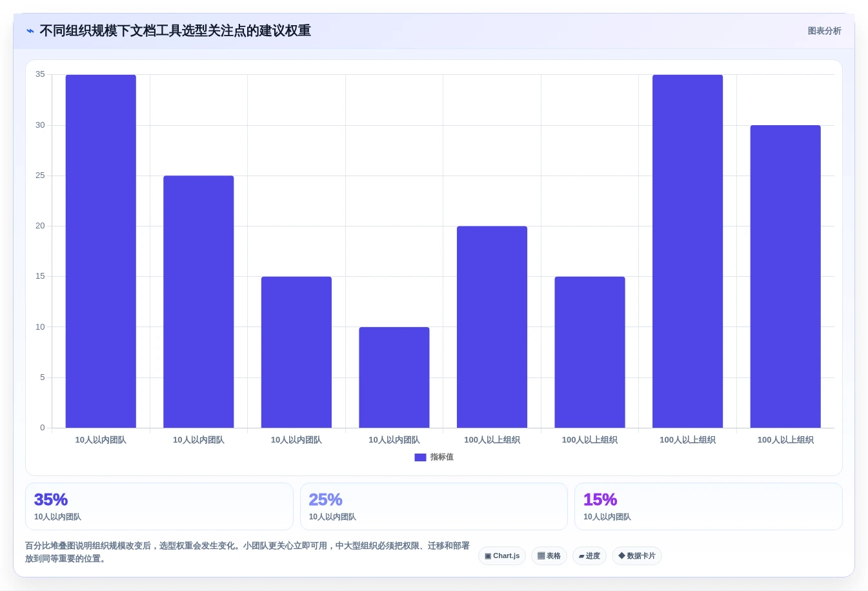The image size is (868, 591).
Task: Open the 图表分析 label in the header
Action: tap(824, 31)
